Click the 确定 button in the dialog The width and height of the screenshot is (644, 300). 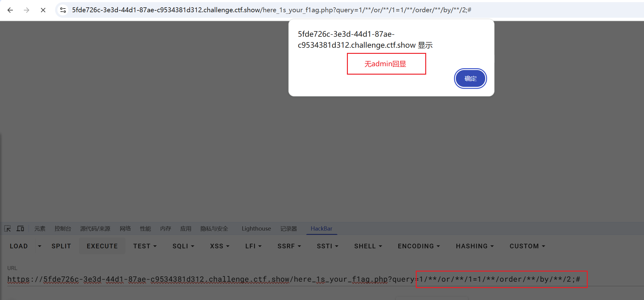pos(470,78)
